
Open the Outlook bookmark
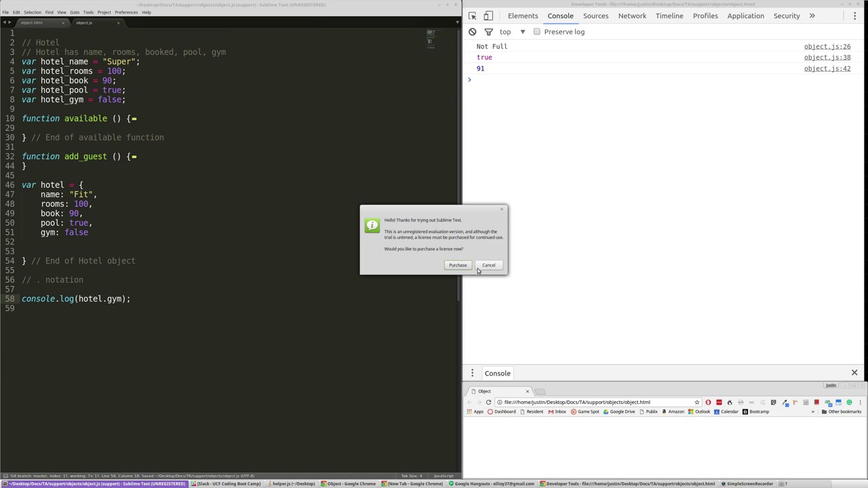point(699,411)
